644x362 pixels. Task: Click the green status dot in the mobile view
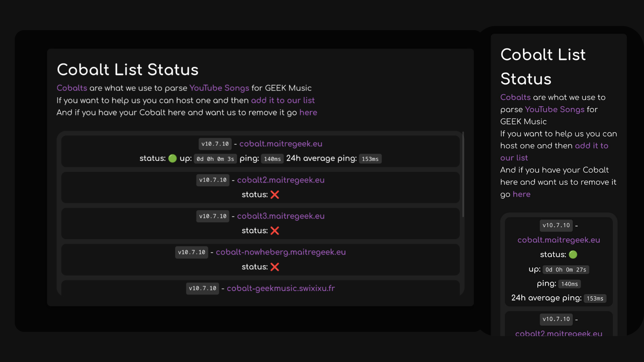(x=573, y=254)
